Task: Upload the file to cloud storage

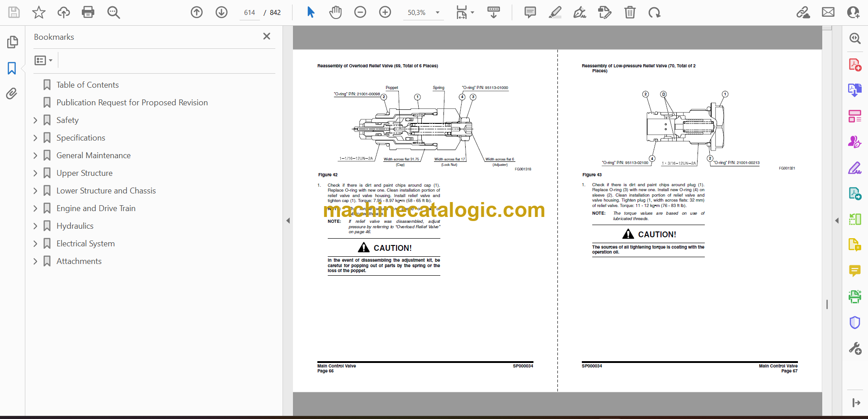Action: [x=64, y=12]
